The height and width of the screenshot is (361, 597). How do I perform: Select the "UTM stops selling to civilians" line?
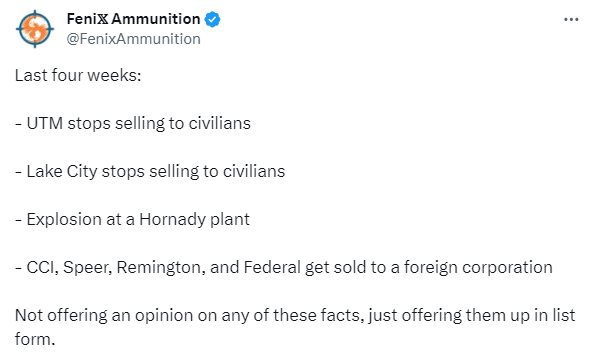(x=133, y=123)
